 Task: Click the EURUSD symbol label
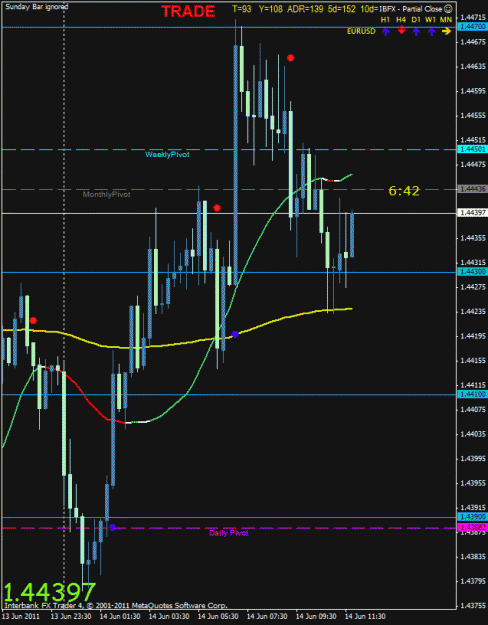point(361,31)
